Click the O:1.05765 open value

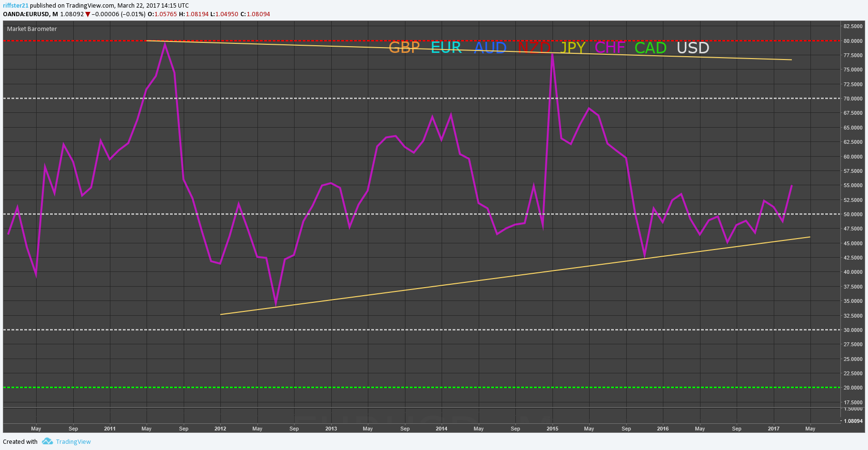(162, 14)
